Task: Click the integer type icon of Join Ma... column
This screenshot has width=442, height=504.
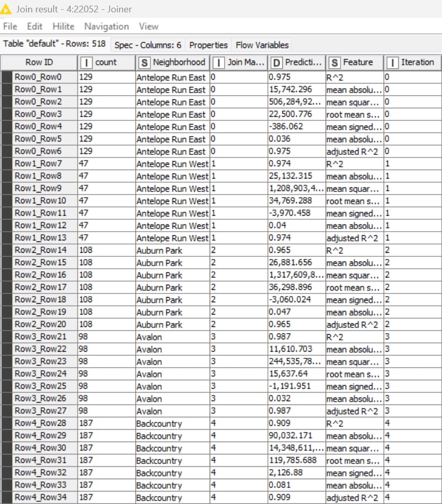Action: point(219,63)
